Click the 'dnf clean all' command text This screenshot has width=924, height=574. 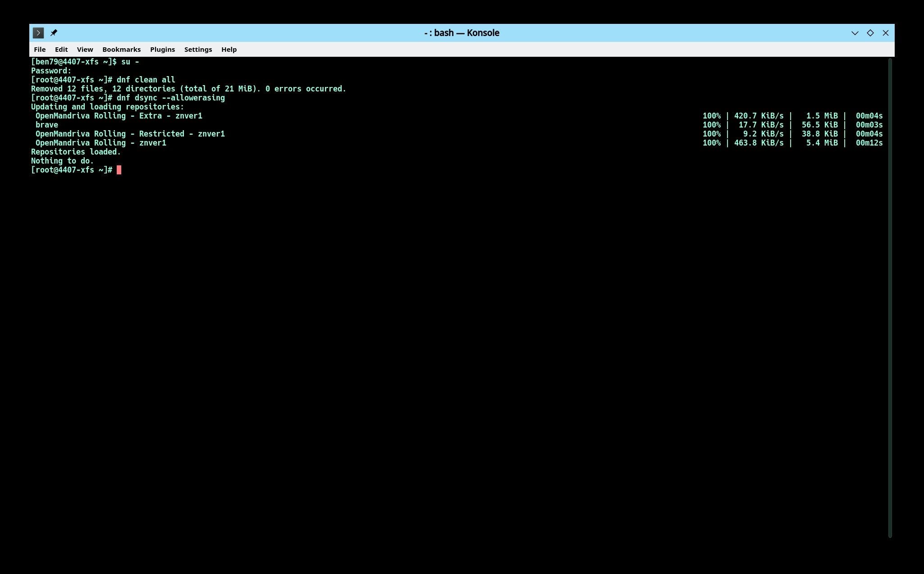point(146,80)
